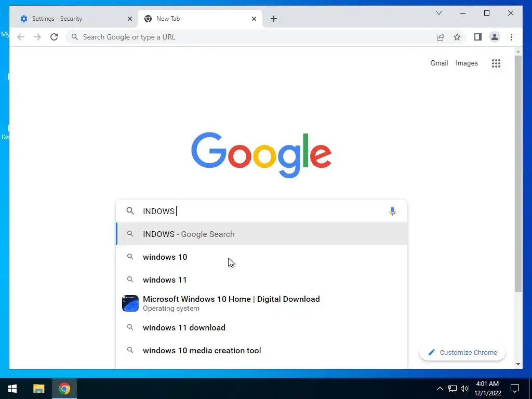Open the Windows Start menu

point(12,389)
